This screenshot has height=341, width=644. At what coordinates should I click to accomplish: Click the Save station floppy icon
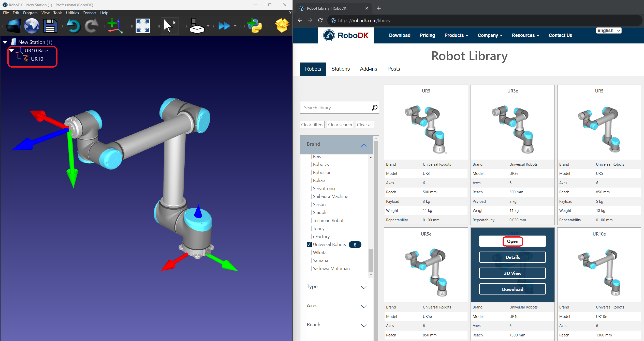[x=50, y=26]
